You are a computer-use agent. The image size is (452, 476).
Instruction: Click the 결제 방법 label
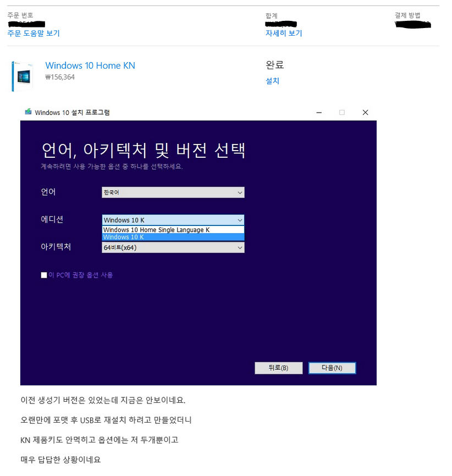(407, 15)
